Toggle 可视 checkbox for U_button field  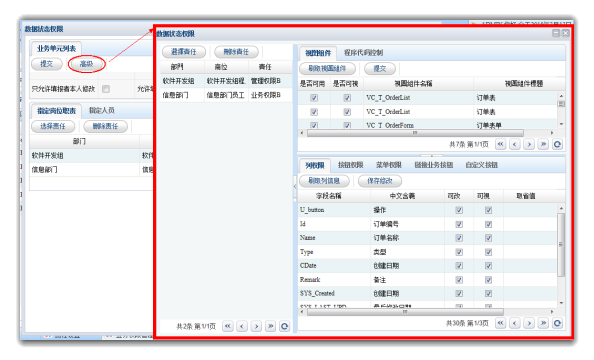(488, 210)
